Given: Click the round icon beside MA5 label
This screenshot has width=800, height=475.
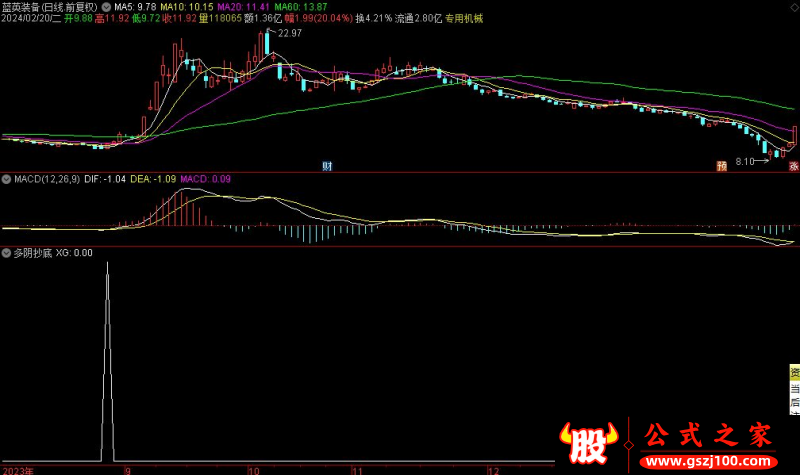Looking at the screenshot, I should 107,6.
